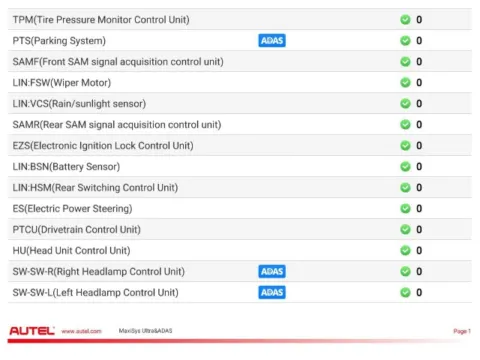Select LIN:FSW(Wiper Motor) text
Screen dimensions: 480x360
coord(62,83)
